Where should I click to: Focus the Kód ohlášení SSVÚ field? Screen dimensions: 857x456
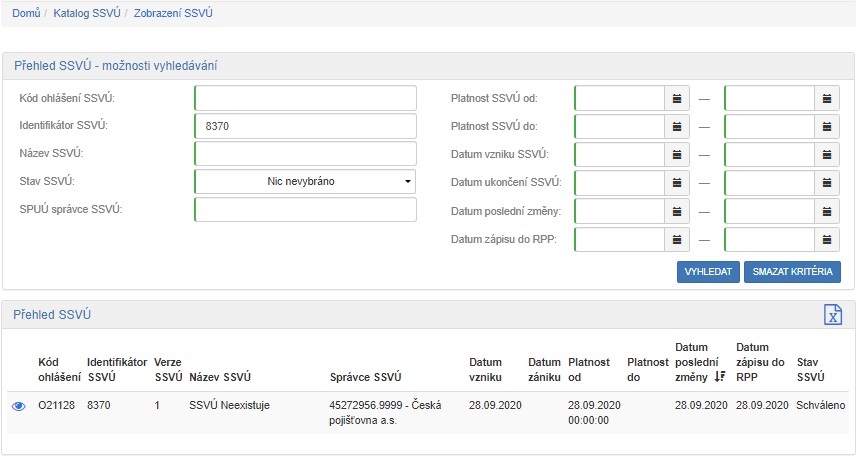click(x=305, y=98)
